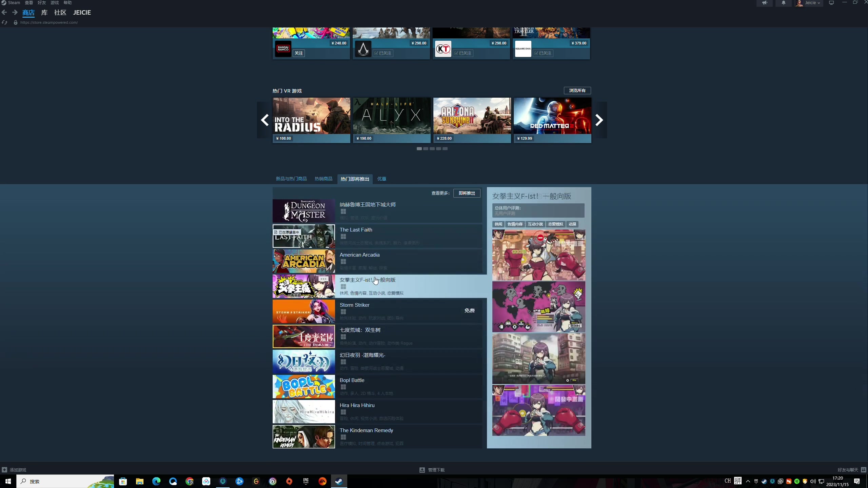Select the second carousel page dot
868x488 pixels.
[x=426, y=149]
